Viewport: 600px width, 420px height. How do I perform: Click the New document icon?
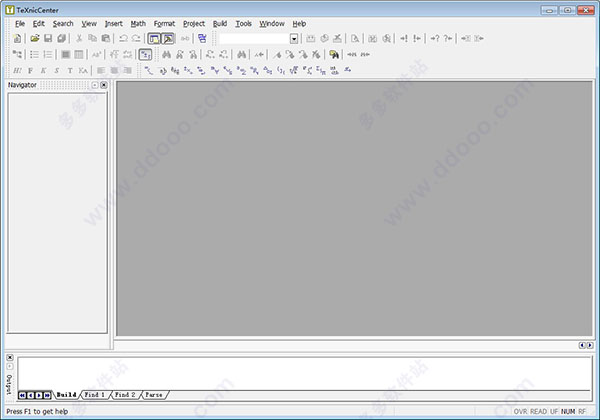tap(17, 38)
